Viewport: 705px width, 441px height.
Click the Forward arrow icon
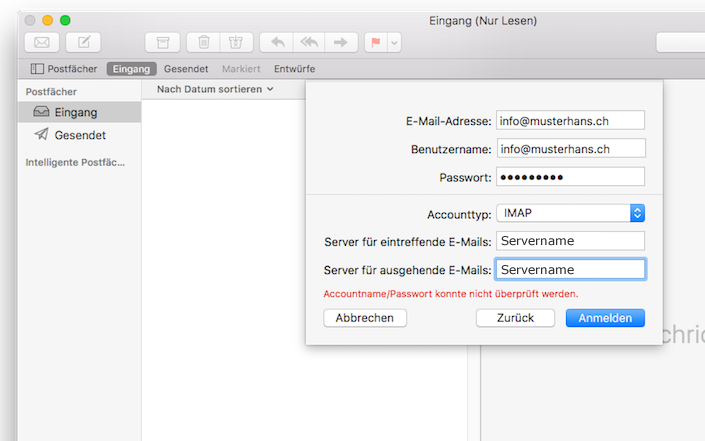(x=341, y=42)
